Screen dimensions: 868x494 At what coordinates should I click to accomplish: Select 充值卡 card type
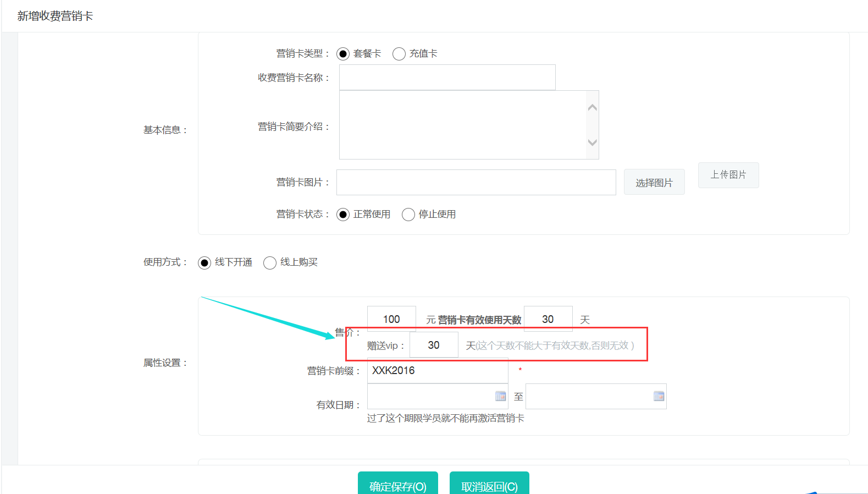(x=399, y=54)
